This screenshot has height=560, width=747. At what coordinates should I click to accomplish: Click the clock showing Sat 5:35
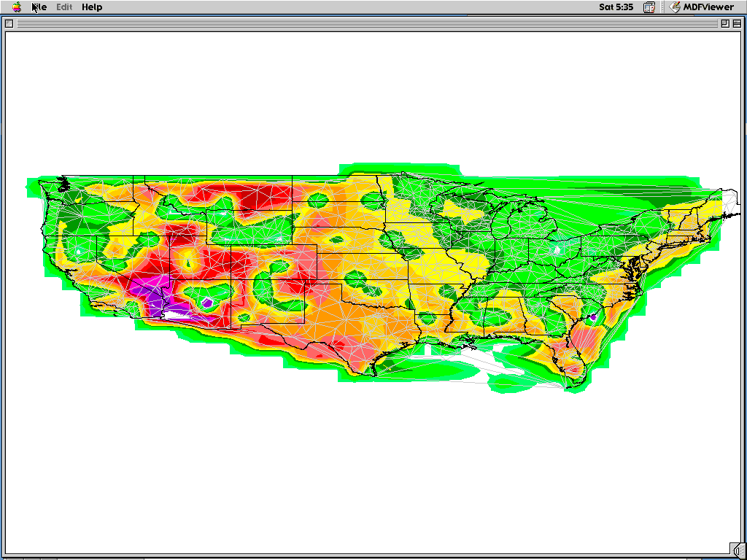click(x=617, y=7)
